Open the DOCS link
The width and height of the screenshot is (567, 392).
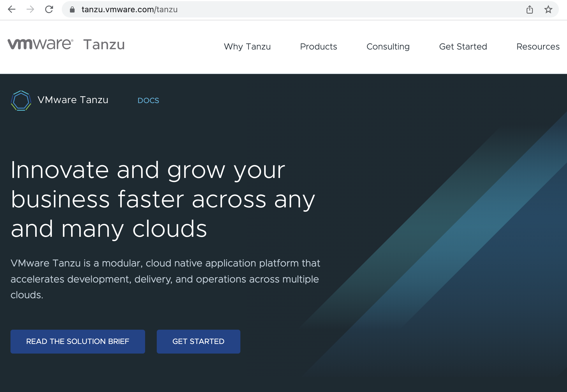pyautogui.click(x=148, y=100)
